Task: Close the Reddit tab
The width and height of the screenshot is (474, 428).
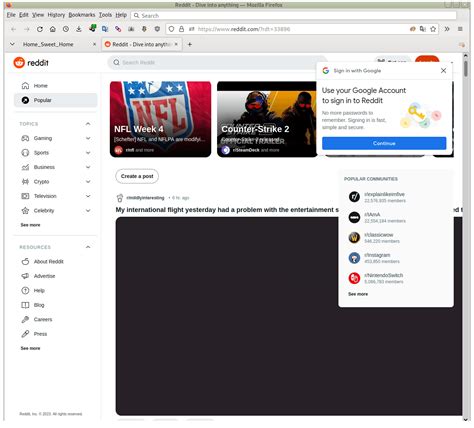Action: coord(176,44)
